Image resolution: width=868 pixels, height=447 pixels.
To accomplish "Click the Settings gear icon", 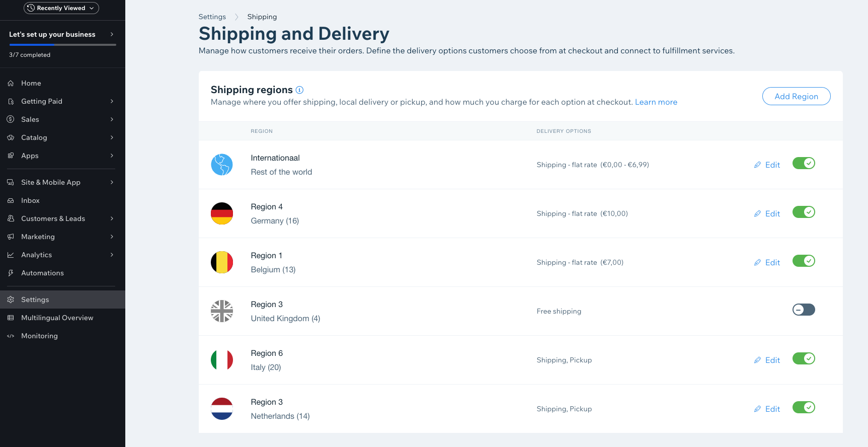I will pyautogui.click(x=11, y=300).
